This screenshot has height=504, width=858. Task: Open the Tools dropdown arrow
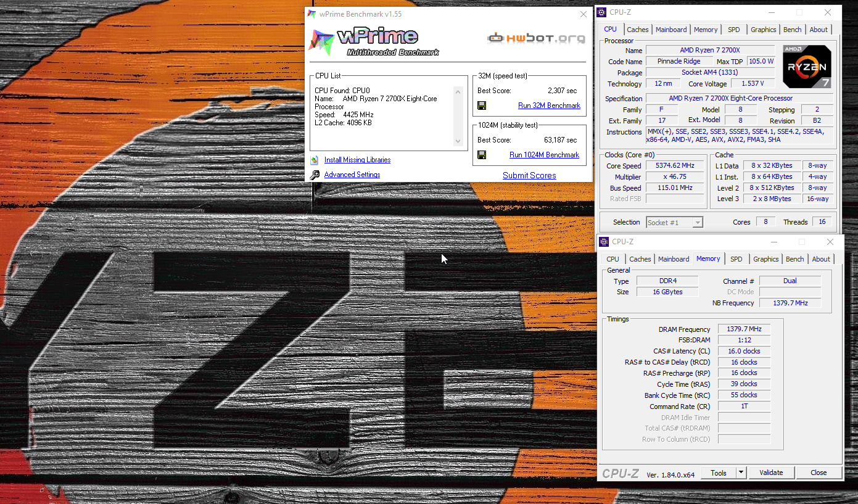tap(741, 473)
